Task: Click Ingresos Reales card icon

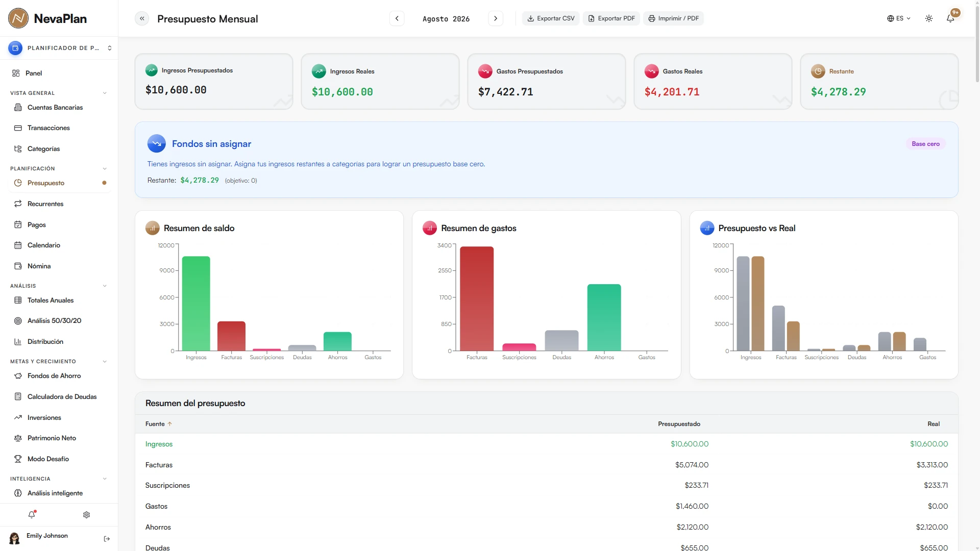Action: pyautogui.click(x=319, y=71)
